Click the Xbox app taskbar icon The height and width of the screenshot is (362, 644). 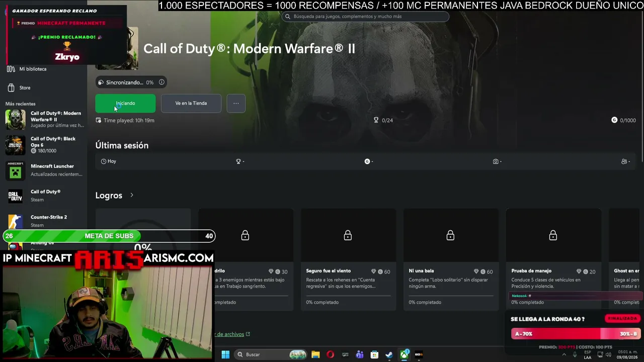click(x=404, y=354)
